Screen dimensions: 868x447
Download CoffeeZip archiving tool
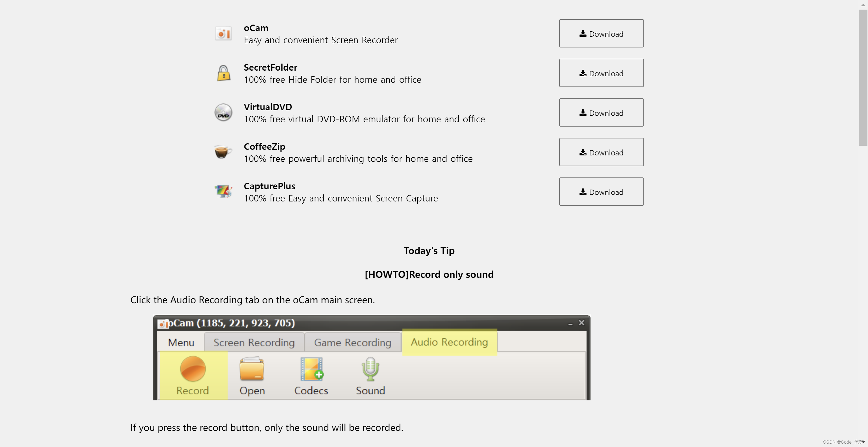(601, 152)
